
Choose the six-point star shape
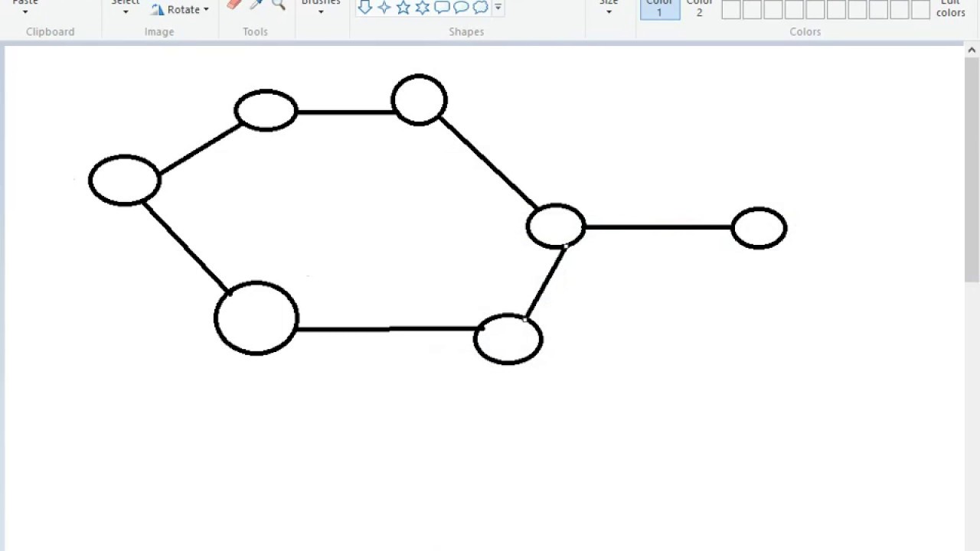pyautogui.click(x=423, y=7)
